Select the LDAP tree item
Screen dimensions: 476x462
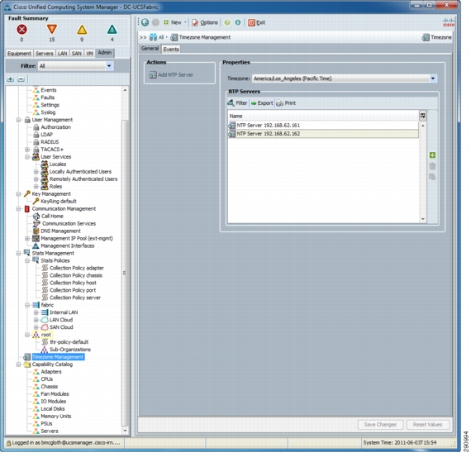[47, 135]
